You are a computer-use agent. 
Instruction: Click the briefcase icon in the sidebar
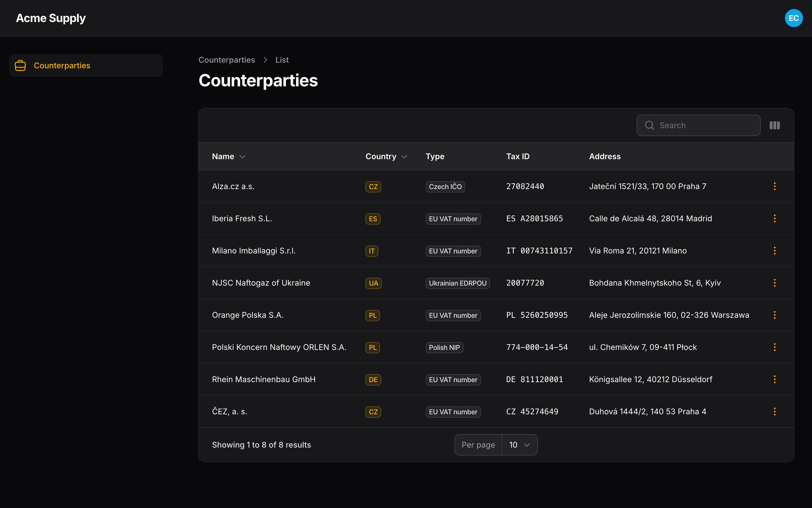pos(21,65)
